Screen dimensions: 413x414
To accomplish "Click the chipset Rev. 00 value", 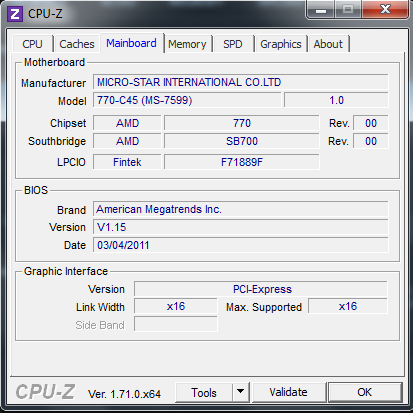I will pos(371,123).
